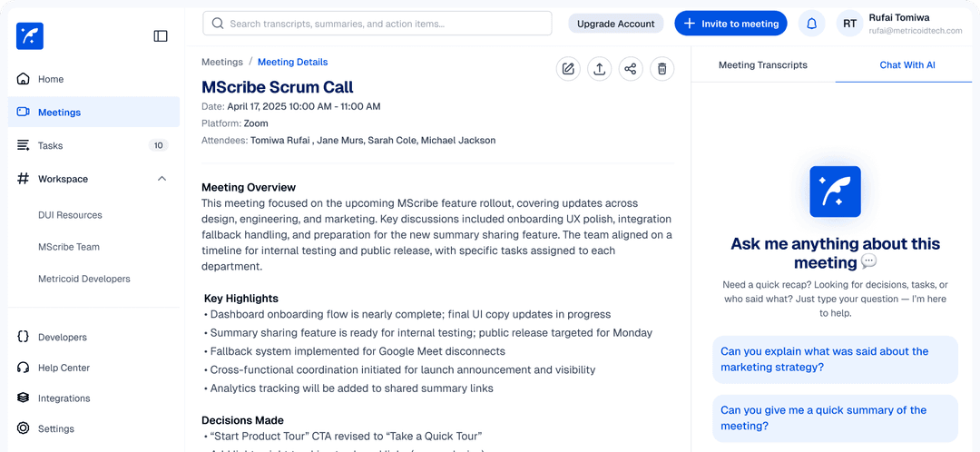The height and width of the screenshot is (452, 980).
Task: Open the Integrations sidebar item
Action: [64, 398]
